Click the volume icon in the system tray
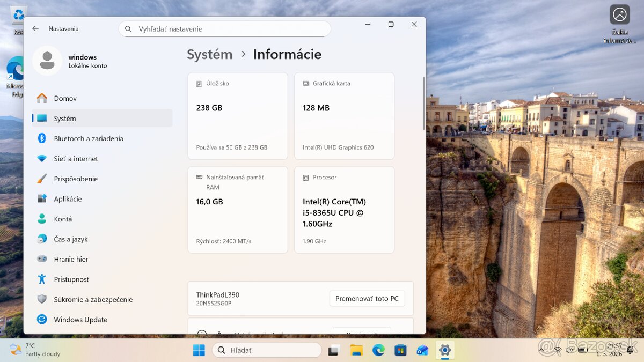This screenshot has height=362, width=644. (x=569, y=350)
